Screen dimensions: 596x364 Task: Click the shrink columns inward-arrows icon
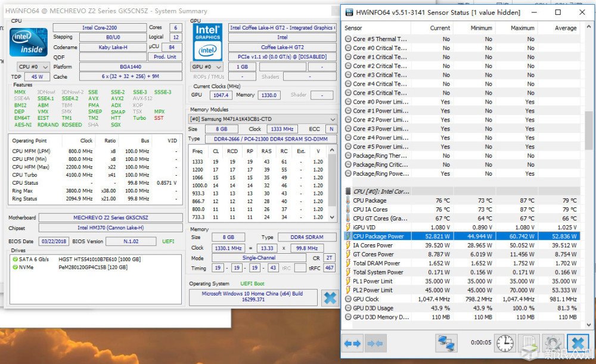click(375, 343)
